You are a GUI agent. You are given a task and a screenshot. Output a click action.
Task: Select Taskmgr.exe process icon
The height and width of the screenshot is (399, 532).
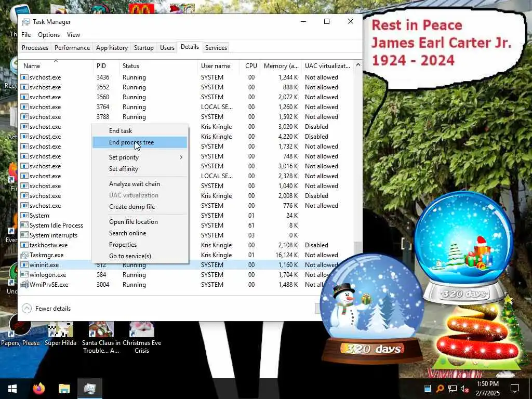(x=24, y=255)
